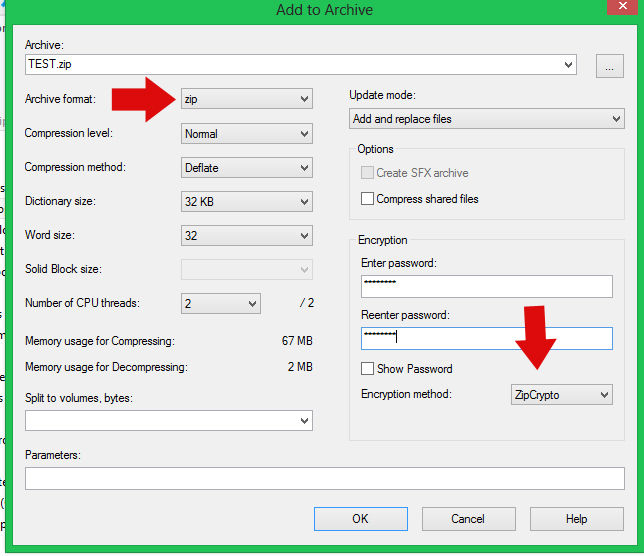This screenshot has height=556, width=644.
Task: Expand the Archive name history dropdown arrow
Action: click(568, 65)
